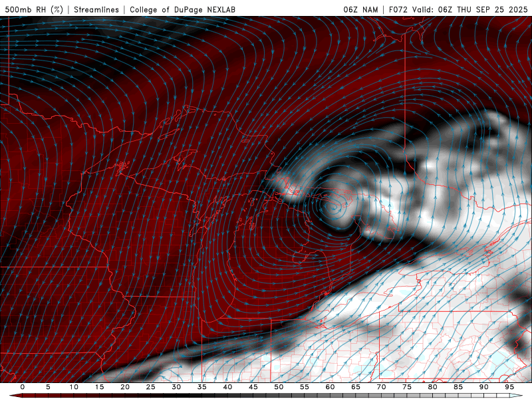Click the 'Streamlines' label in the header

(x=96, y=9)
